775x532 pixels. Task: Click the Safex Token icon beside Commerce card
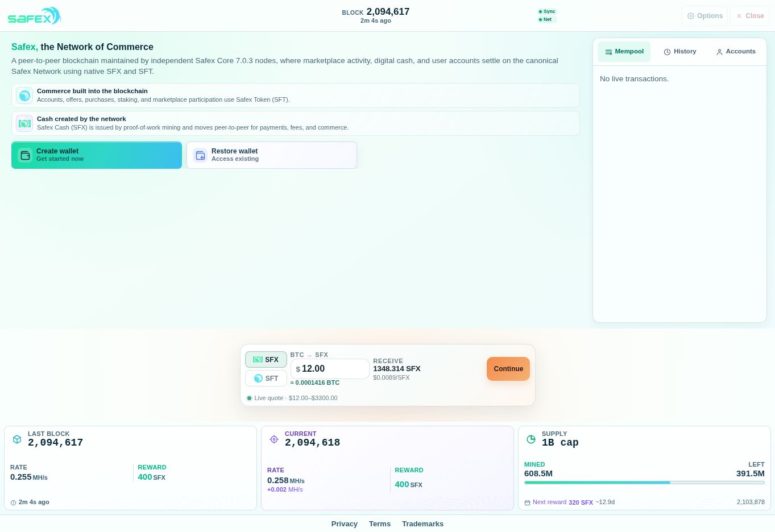click(x=24, y=95)
